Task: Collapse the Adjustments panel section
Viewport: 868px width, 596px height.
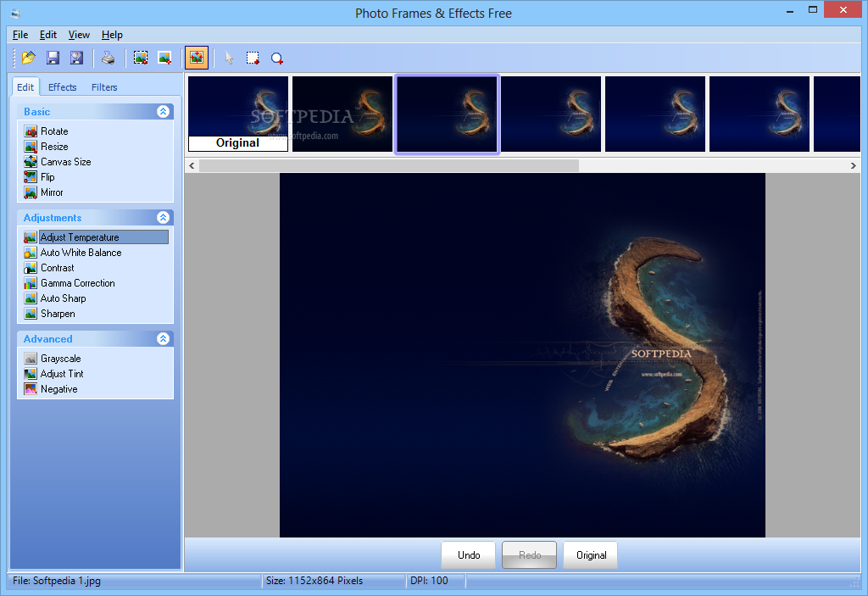Action: [163, 217]
